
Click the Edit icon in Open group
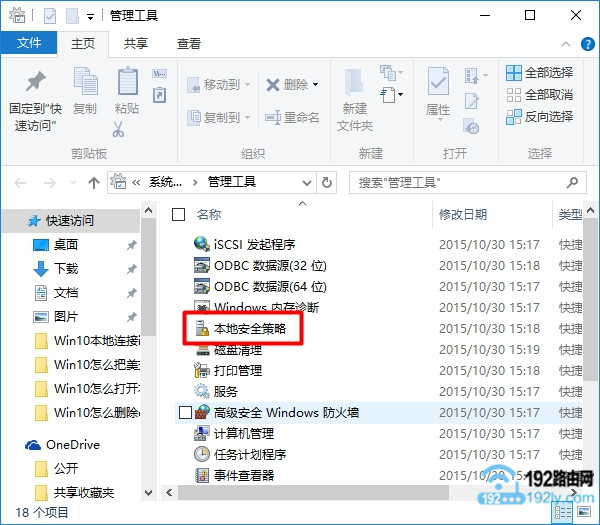click(x=471, y=101)
